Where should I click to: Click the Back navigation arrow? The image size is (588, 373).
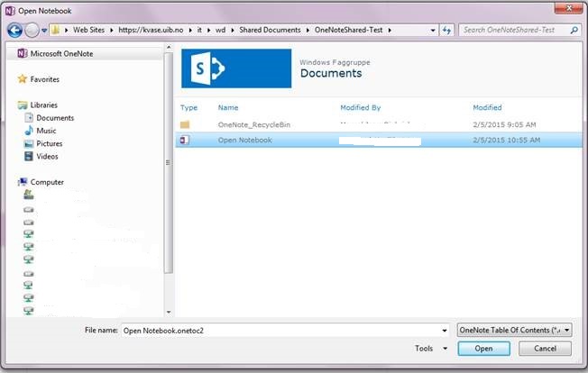point(15,30)
